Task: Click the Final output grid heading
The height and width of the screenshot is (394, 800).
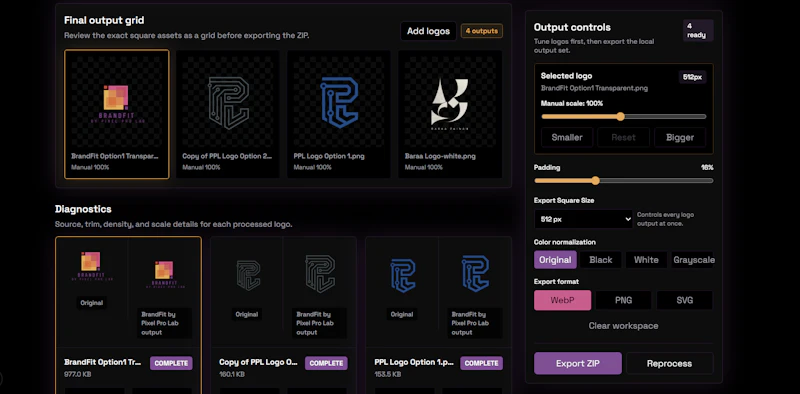Action: pyautogui.click(x=104, y=20)
